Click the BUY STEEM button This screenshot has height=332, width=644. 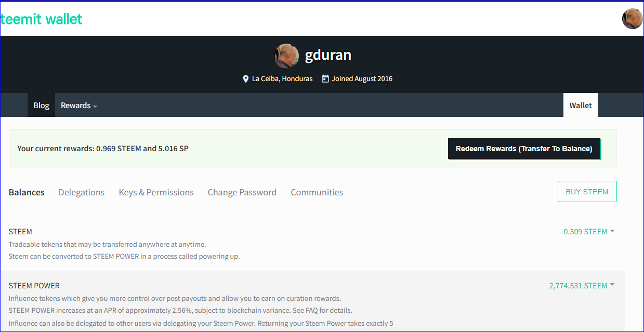coord(587,192)
